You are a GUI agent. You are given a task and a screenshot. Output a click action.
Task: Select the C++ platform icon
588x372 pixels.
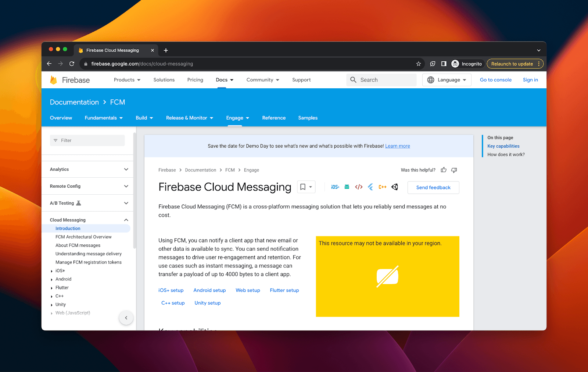[382, 187]
